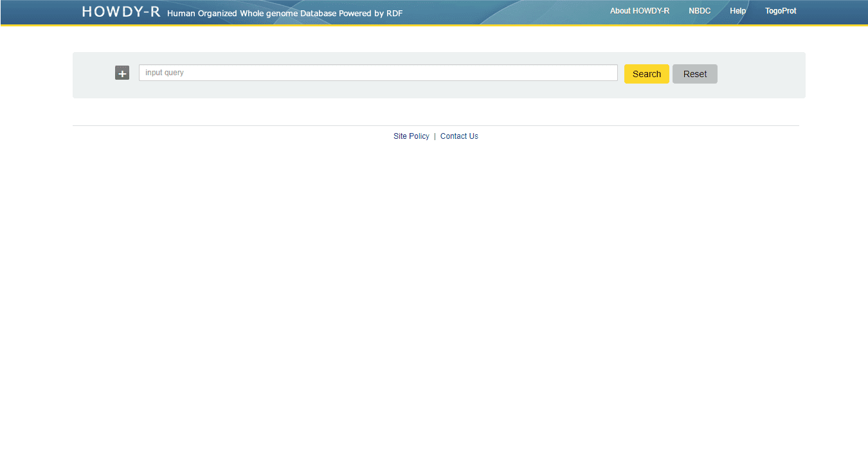Screen dimensions: 868x450
Task: Click the yellow stripe under the header banner
Action: point(434,25)
